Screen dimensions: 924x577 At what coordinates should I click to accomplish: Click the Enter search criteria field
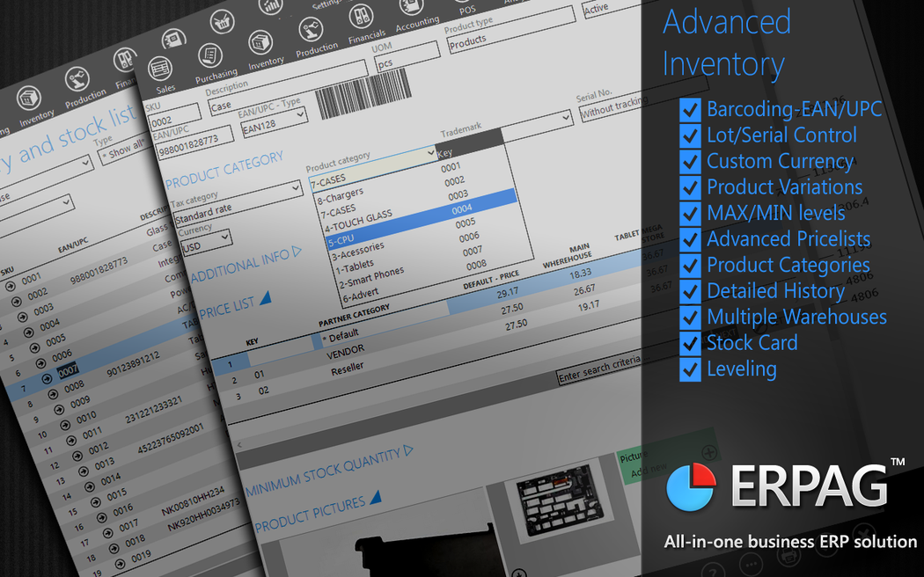point(598,371)
